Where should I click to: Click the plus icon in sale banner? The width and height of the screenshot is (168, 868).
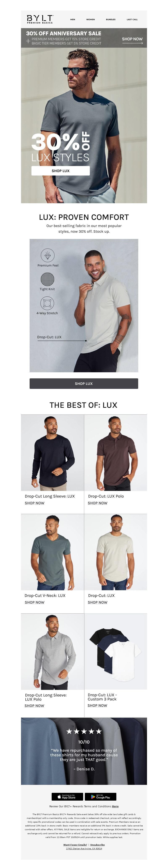(28, 41)
